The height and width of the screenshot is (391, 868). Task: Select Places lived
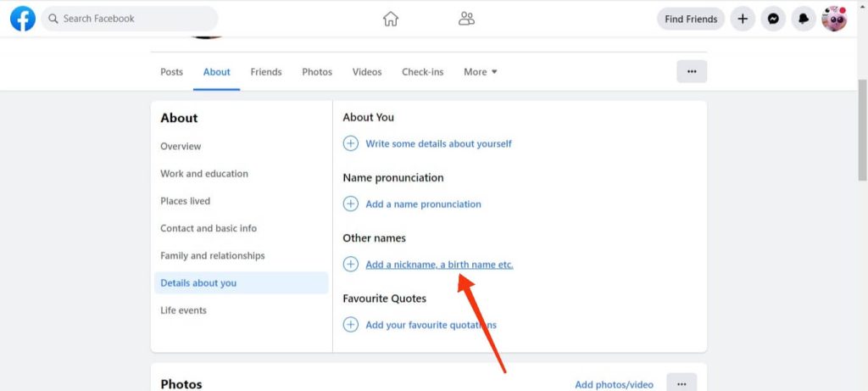click(x=186, y=201)
